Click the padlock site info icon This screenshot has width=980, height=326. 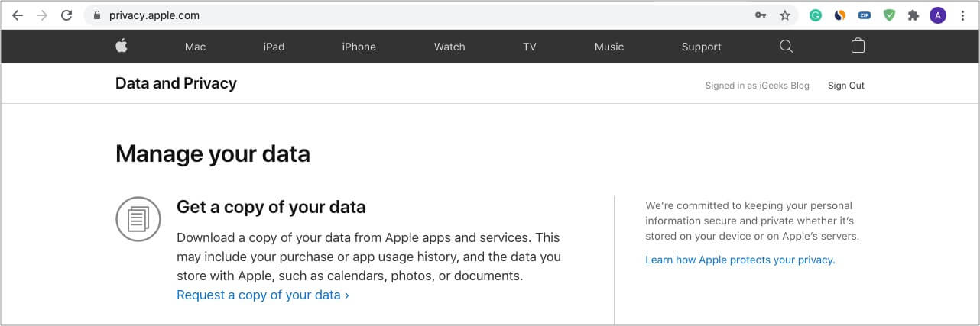click(x=96, y=15)
